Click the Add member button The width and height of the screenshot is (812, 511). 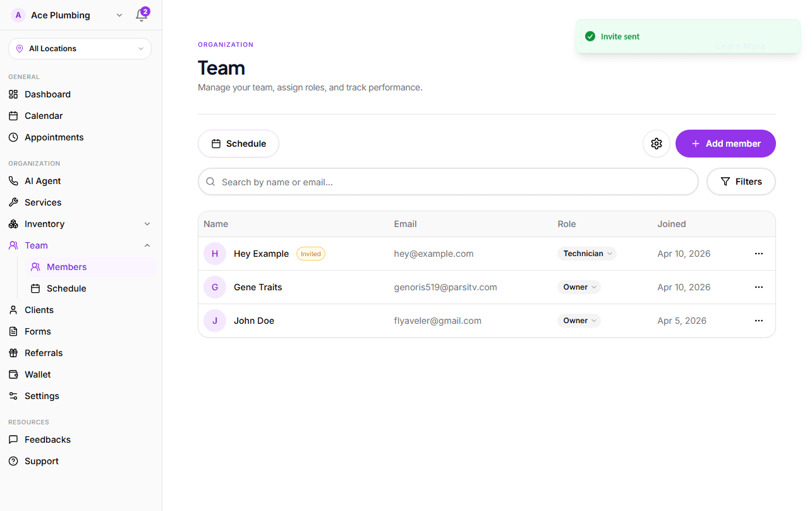(725, 144)
